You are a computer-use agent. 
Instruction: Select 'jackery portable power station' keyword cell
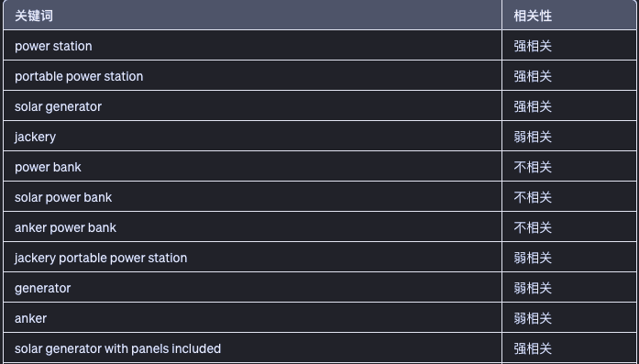252,258
